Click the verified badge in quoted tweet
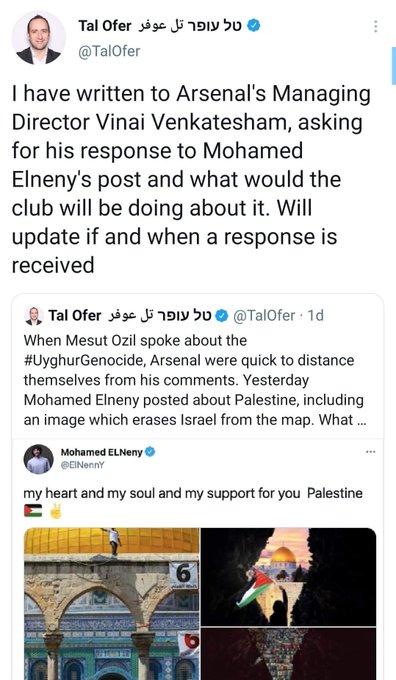This screenshot has width=396, height=680. click(x=222, y=316)
